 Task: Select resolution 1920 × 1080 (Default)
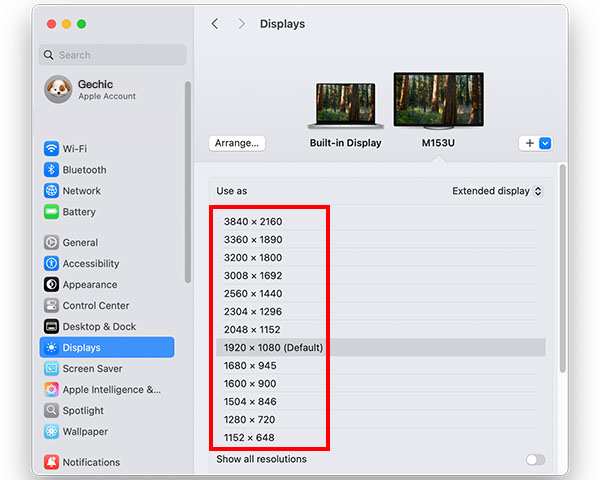[381, 347]
